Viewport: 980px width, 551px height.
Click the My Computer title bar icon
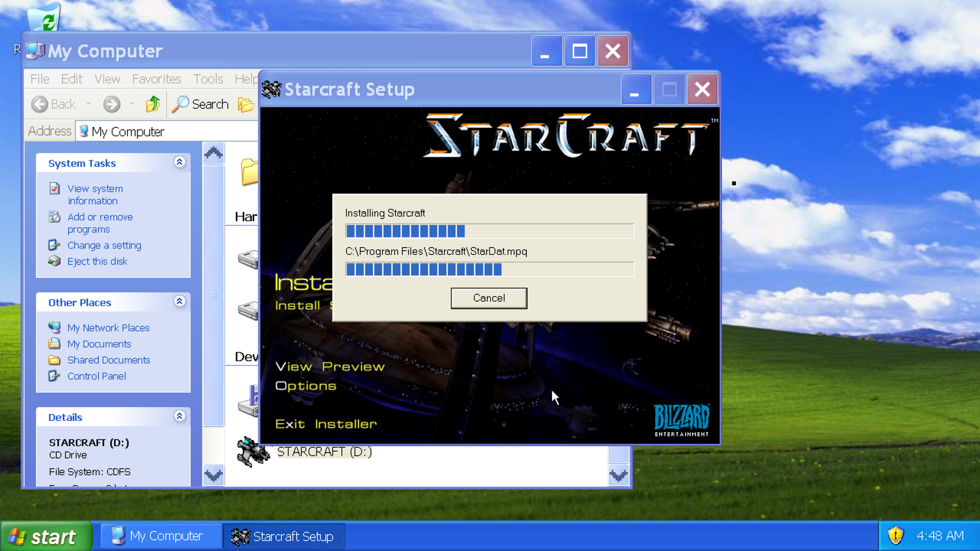[x=35, y=51]
